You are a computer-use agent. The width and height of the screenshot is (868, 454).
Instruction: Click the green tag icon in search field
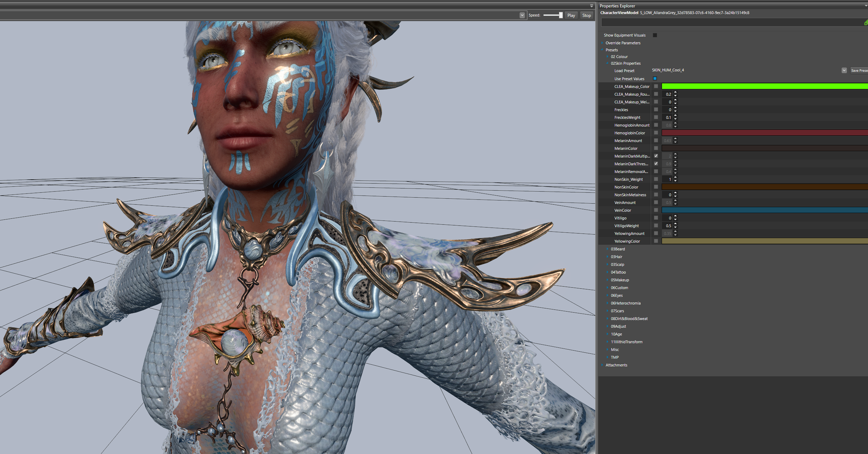click(866, 23)
